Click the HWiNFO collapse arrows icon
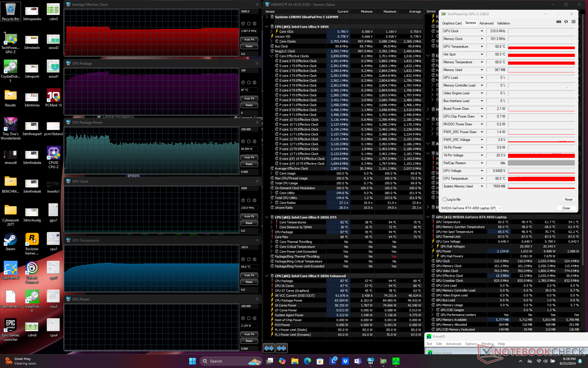Viewport: 588px width, 368px height. point(281,348)
